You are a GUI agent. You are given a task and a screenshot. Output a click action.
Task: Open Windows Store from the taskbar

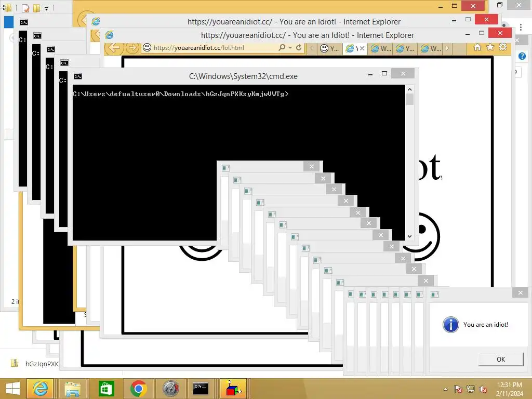pos(106,389)
